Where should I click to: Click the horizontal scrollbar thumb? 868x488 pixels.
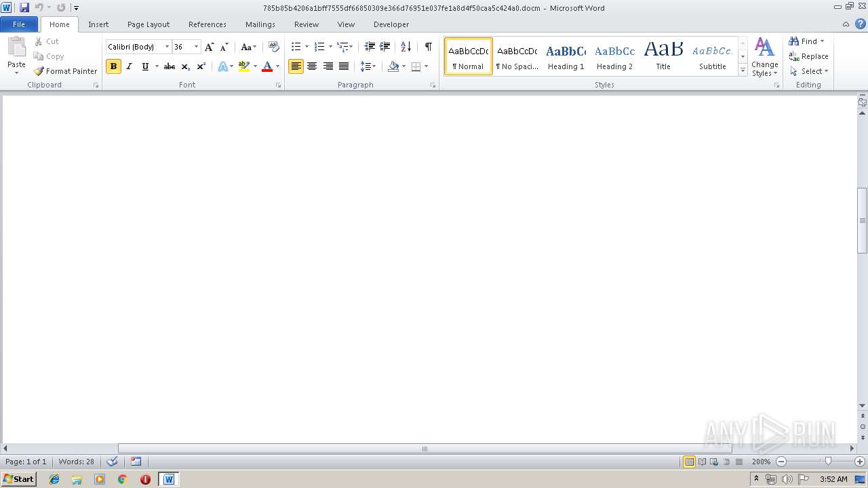click(425, 449)
